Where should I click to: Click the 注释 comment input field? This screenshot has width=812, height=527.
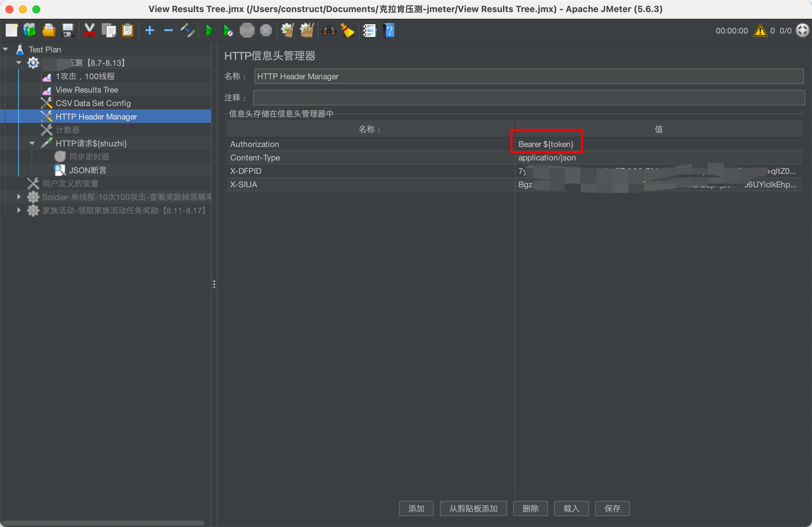point(529,98)
